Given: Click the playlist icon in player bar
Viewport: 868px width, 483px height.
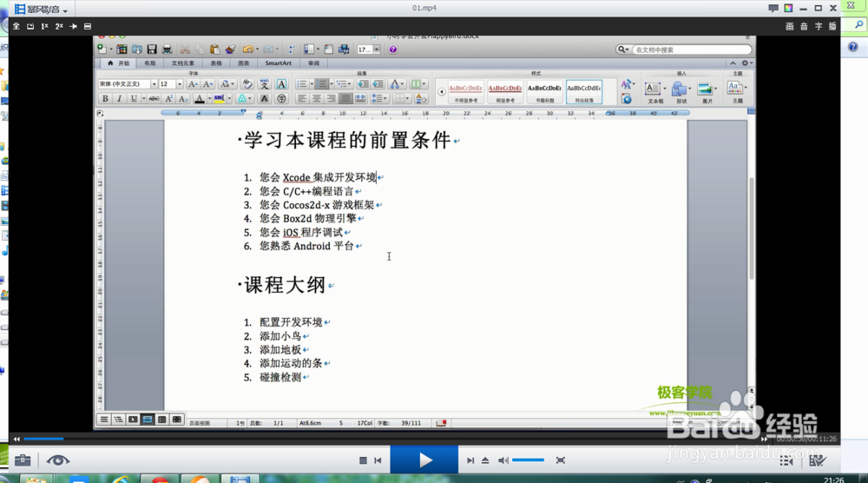Looking at the screenshot, I should [786, 460].
